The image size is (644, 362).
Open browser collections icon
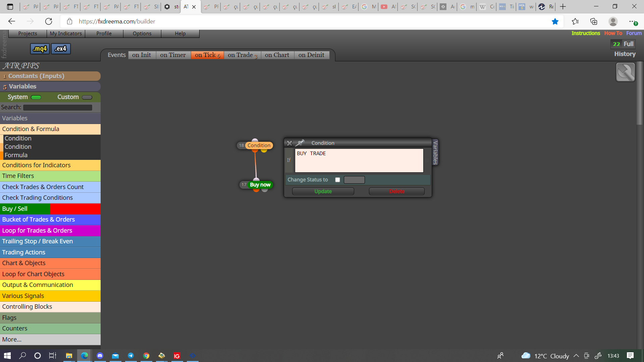[594, 21]
